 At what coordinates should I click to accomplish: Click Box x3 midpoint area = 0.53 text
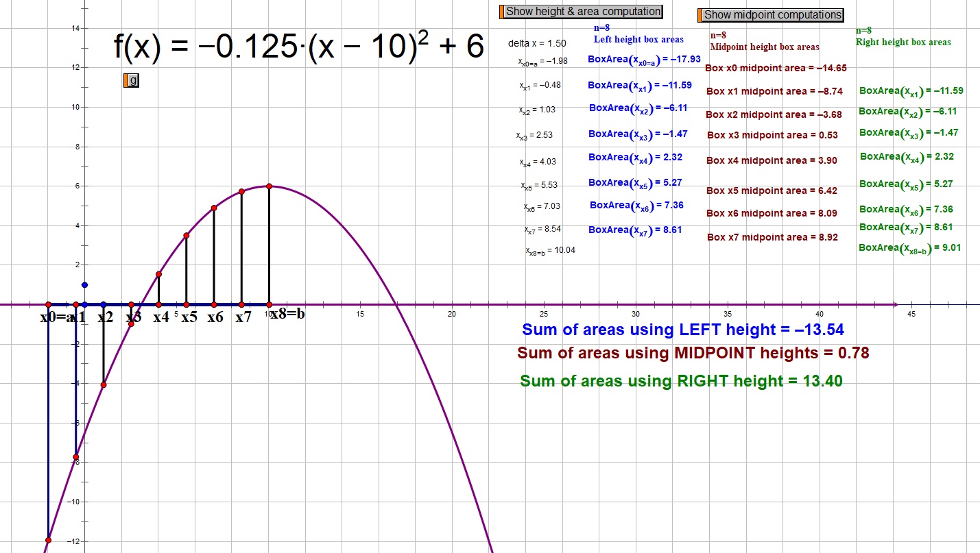pos(772,136)
